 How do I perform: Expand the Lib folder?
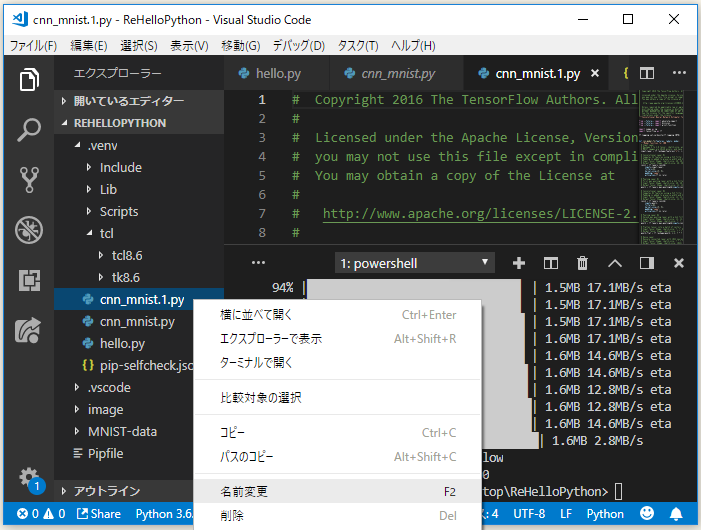coord(139,189)
